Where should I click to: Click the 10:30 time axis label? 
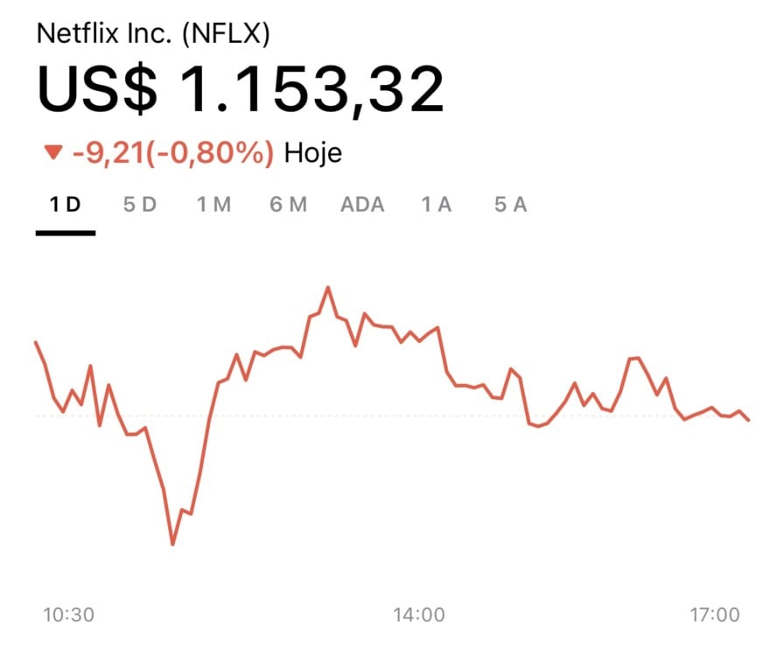pos(68,615)
